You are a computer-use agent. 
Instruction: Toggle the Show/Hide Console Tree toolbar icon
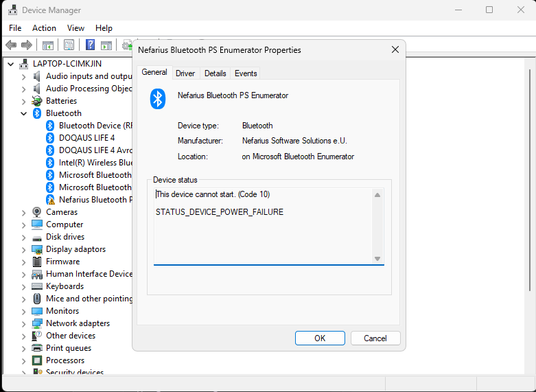pyautogui.click(x=48, y=45)
